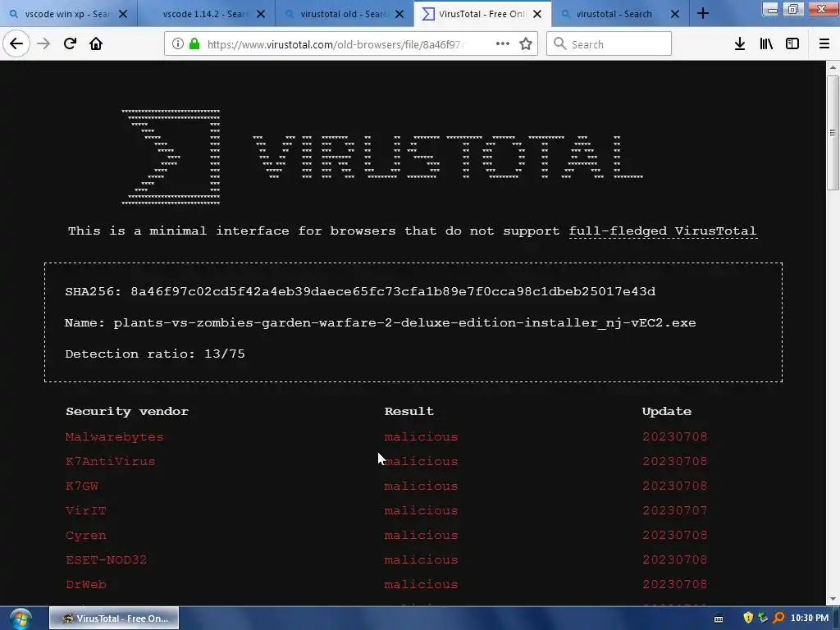Viewport: 840px width, 630px height.
Task: Close the 'virustotal old' tab
Action: [x=399, y=14]
